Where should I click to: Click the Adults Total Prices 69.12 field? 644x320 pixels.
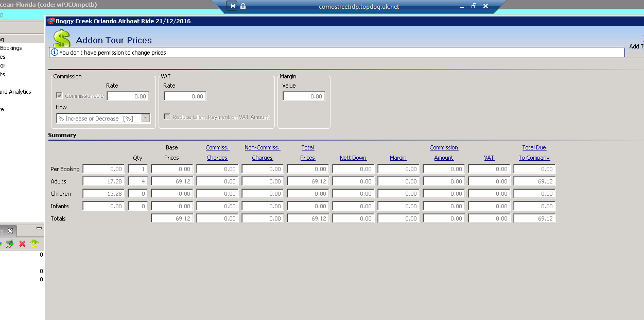click(308, 181)
